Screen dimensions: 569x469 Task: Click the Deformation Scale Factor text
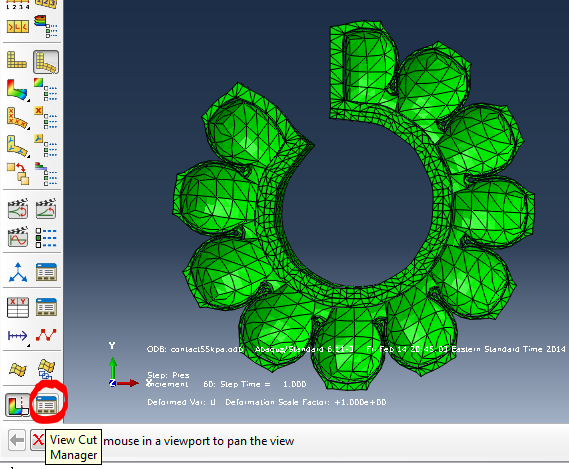pos(306,402)
